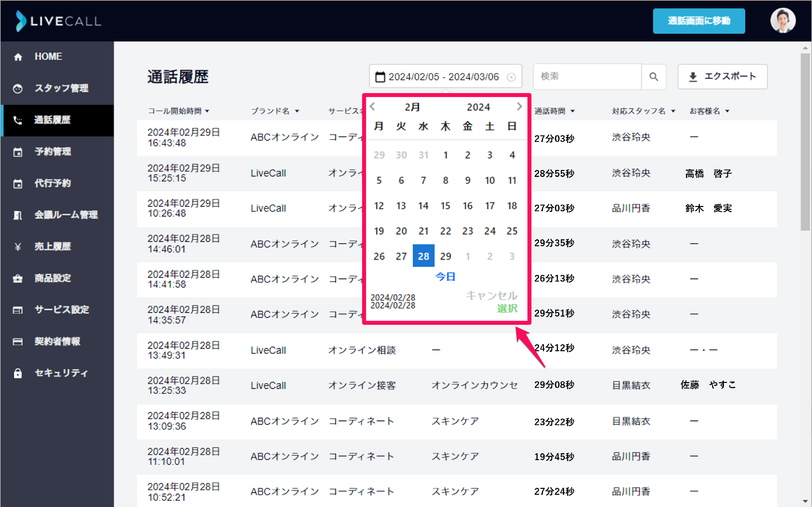Click the 19分45秒 duration cell
The height and width of the screenshot is (507, 812).
tap(555, 457)
